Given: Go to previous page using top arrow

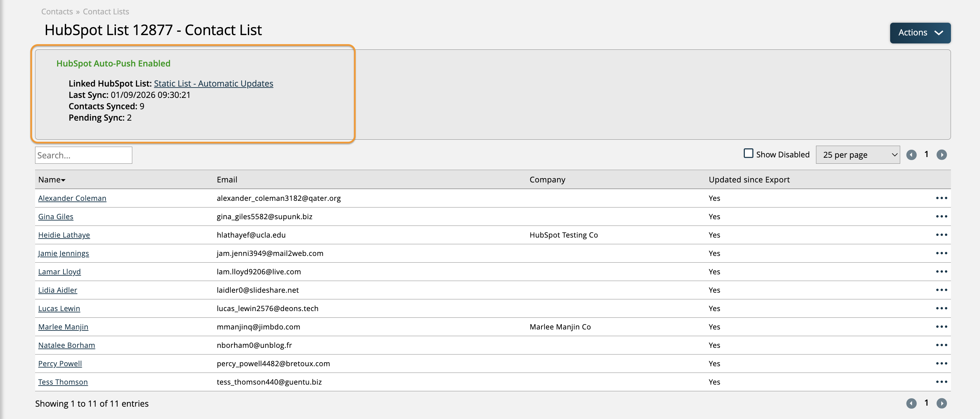Looking at the screenshot, I should point(911,154).
